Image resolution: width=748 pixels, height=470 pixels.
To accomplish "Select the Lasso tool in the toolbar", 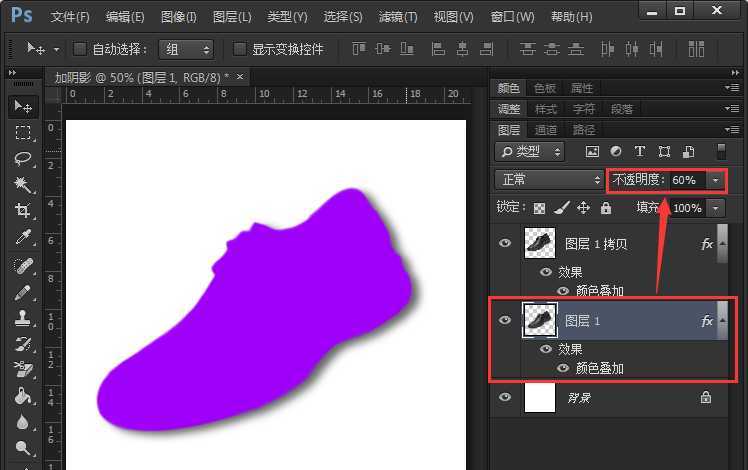I will 22,159.
